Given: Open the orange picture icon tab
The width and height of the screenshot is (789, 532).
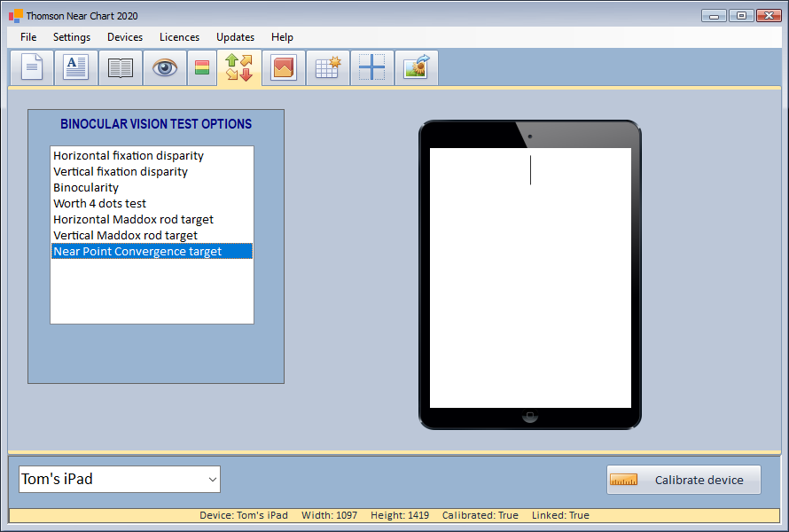Looking at the screenshot, I should coord(284,68).
